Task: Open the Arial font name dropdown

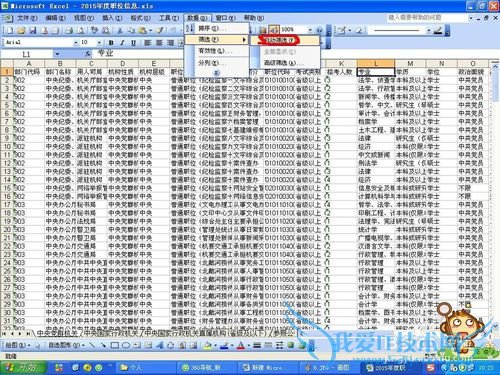Action: [x=76, y=43]
